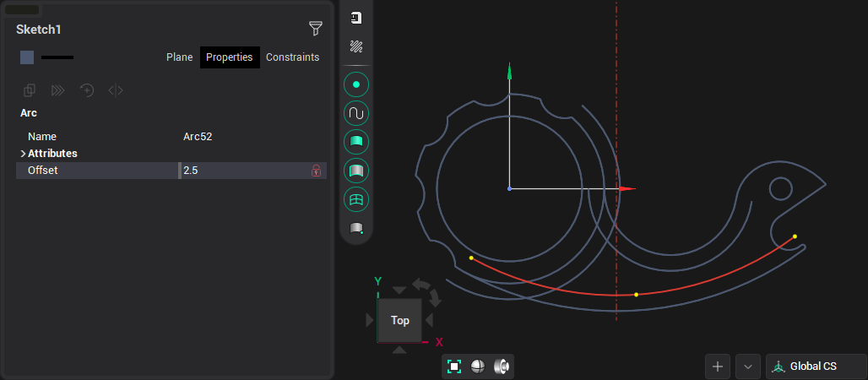Switch to the Plane tab

pyautogui.click(x=179, y=57)
